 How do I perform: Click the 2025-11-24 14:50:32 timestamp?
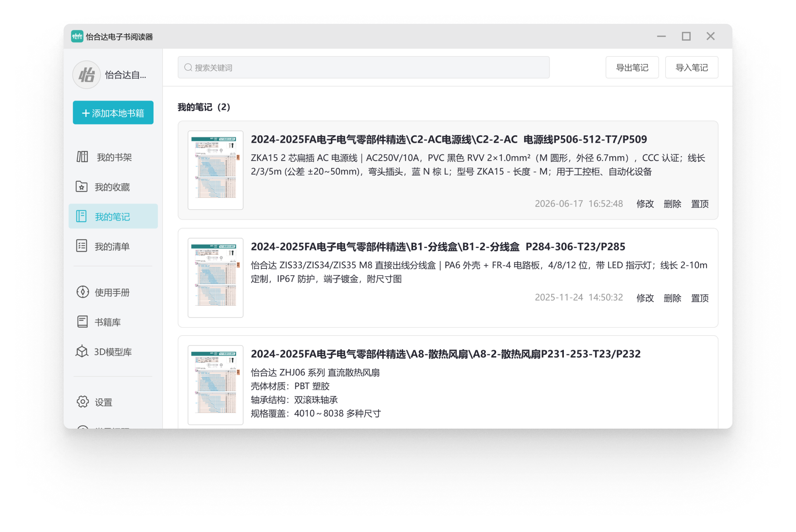tap(579, 297)
